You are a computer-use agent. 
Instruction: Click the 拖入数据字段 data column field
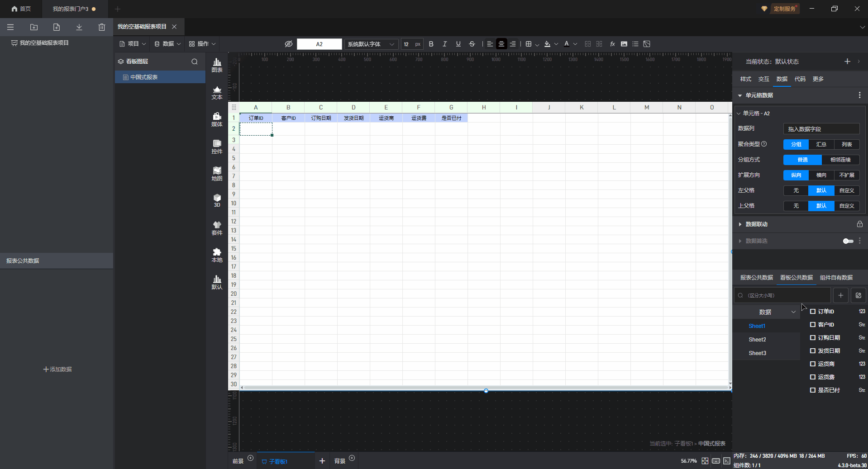[x=821, y=129]
